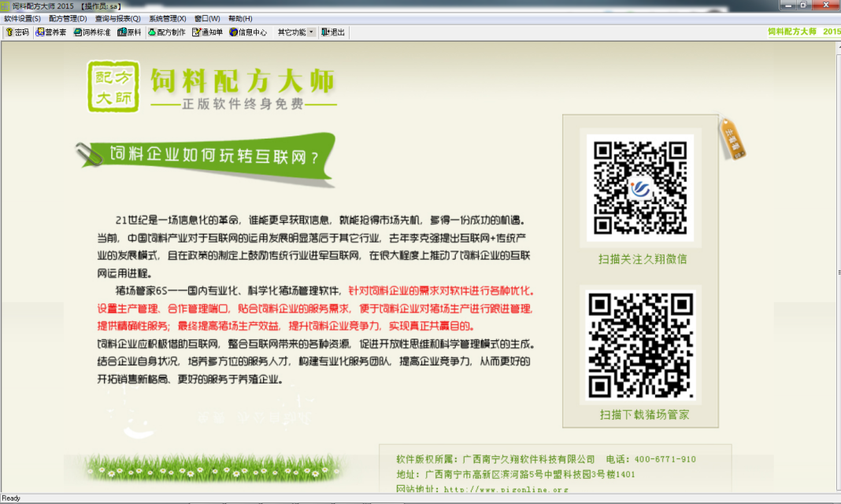Image resolution: width=841 pixels, height=504 pixels.
Task: Click the 密码 password toolbar icon
Action: pos(17,32)
